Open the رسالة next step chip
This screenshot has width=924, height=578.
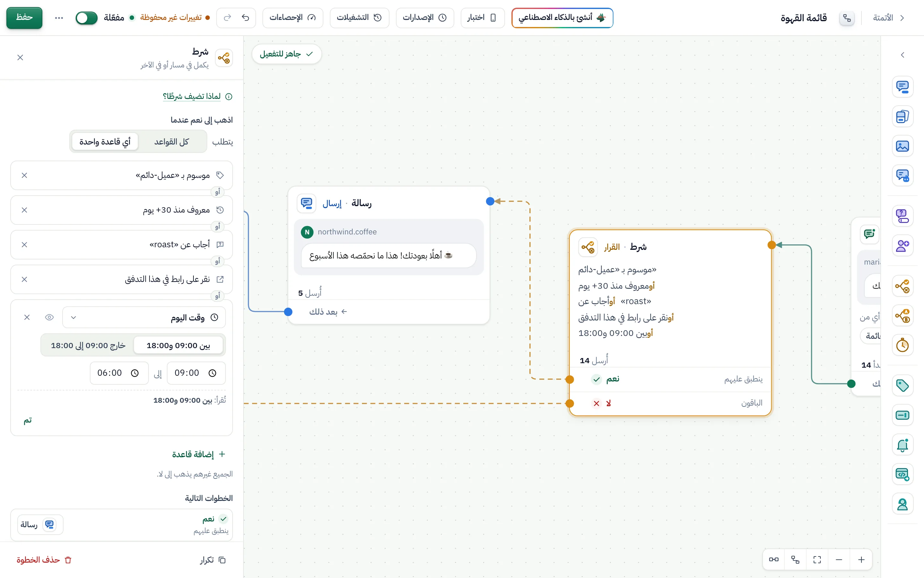coord(40,524)
